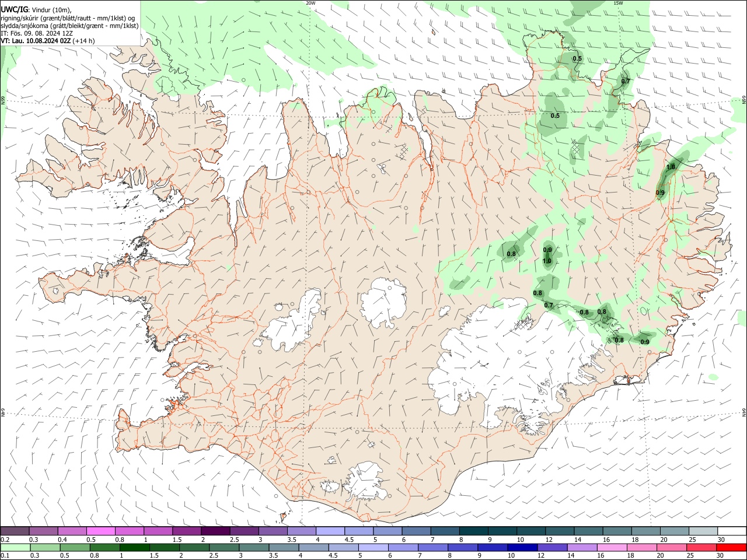Pick the 3.5 gray-blue swatch in lower scale
Image resolution: width=747 pixels, height=560 pixels.
tap(284, 548)
